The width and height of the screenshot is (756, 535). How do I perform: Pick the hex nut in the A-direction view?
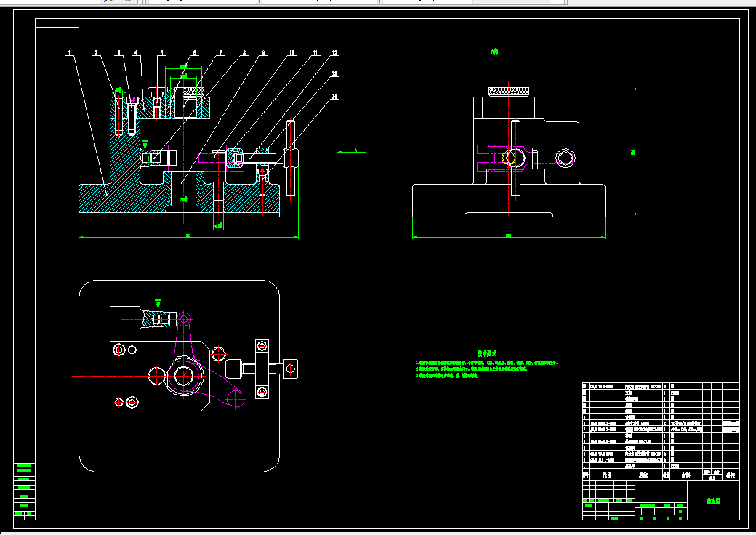click(x=565, y=158)
